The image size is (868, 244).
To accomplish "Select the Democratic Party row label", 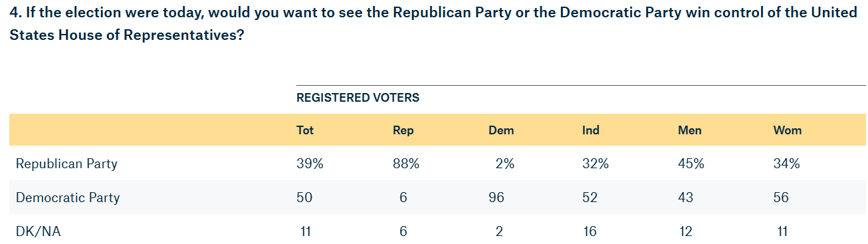I will coord(68,197).
